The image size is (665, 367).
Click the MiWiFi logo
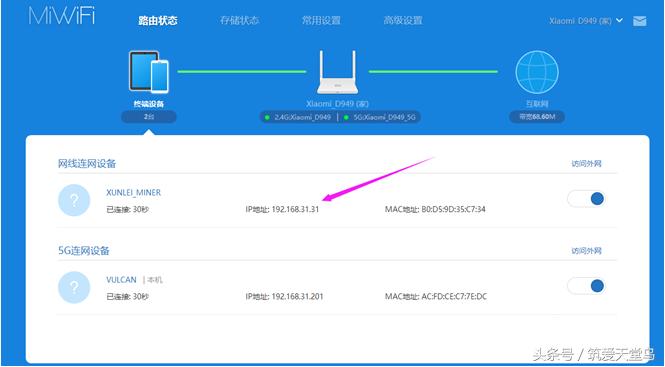click(x=62, y=16)
